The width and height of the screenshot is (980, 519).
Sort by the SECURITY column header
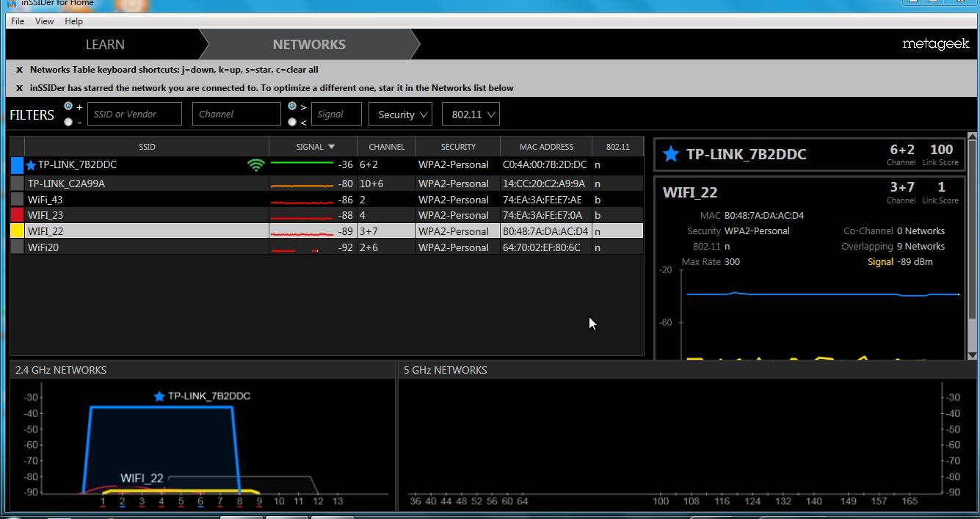(458, 147)
